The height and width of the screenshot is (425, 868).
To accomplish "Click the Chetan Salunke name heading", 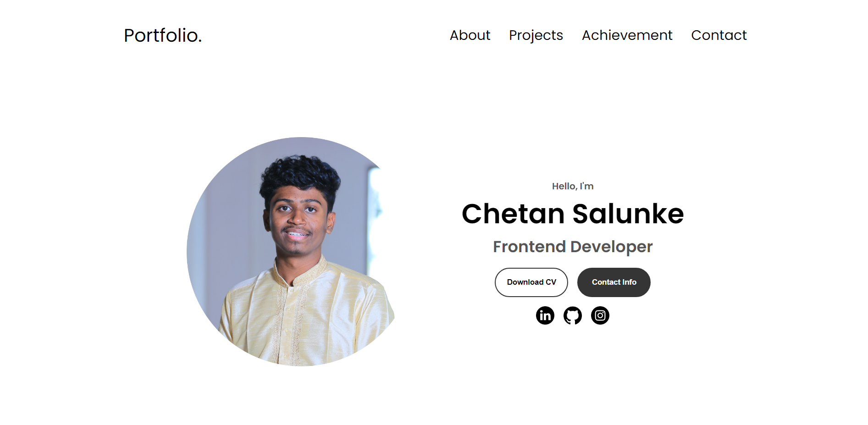I will [573, 214].
